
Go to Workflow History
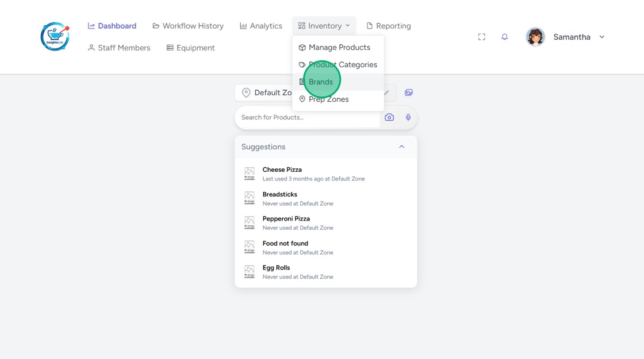pyautogui.click(x=188, y=26)
